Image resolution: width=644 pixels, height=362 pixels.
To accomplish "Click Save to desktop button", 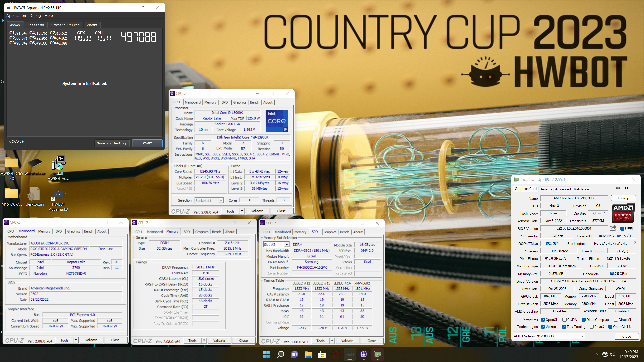I will pos(112,143).
